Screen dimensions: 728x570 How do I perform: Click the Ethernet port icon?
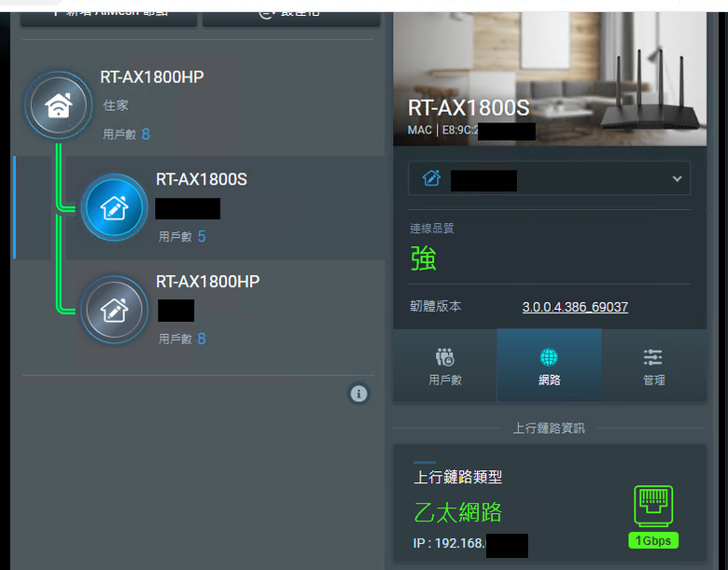pyautogui.click(x=653, y=506)
